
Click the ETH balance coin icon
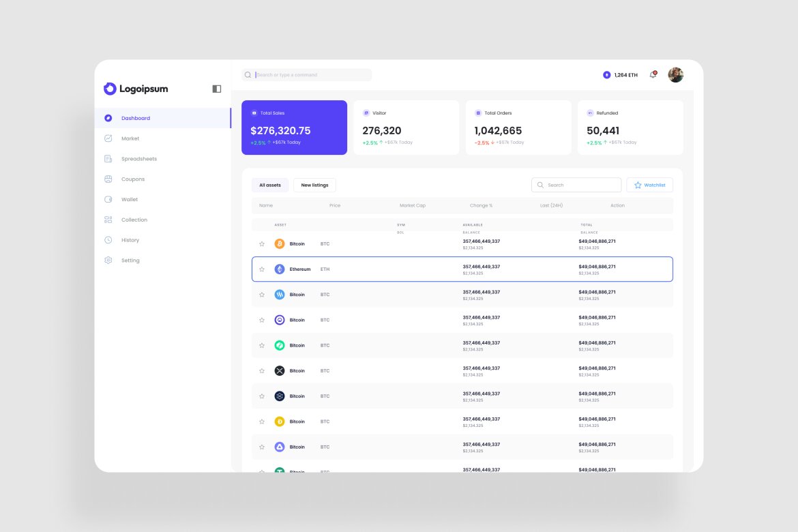(x=606, y=74)
